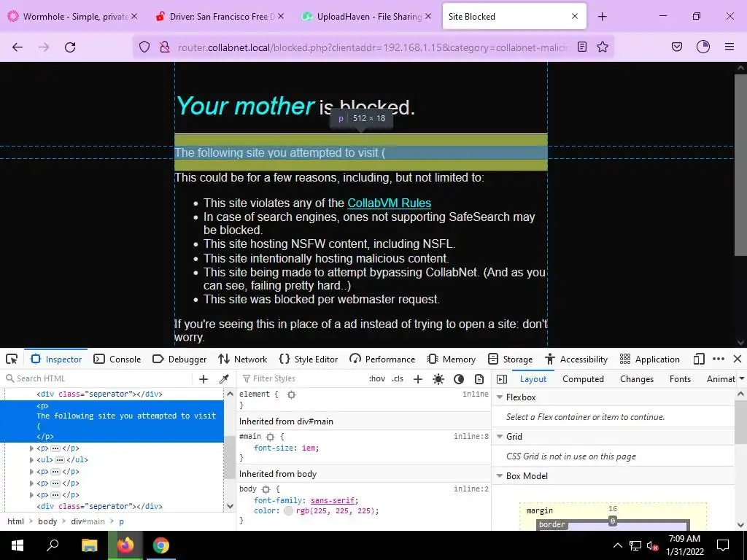Open File Explorer from taskbar
The width and height of the screenshot is (747, 560).
pos(89,545)
